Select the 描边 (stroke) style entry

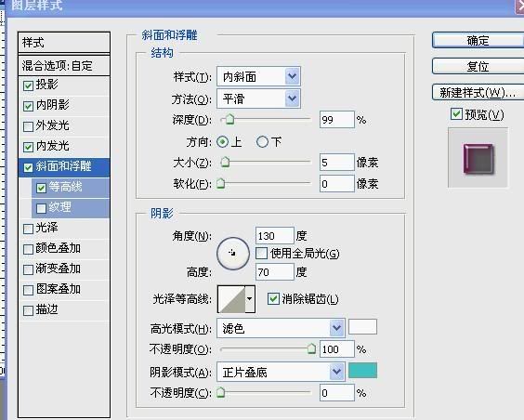[64, 309]
